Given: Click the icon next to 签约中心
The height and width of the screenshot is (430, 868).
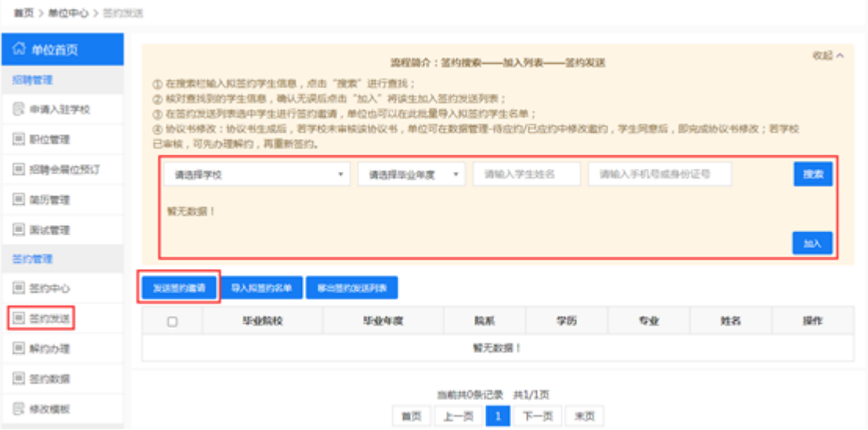Looking at the screenshot, I should pos(19,289).
